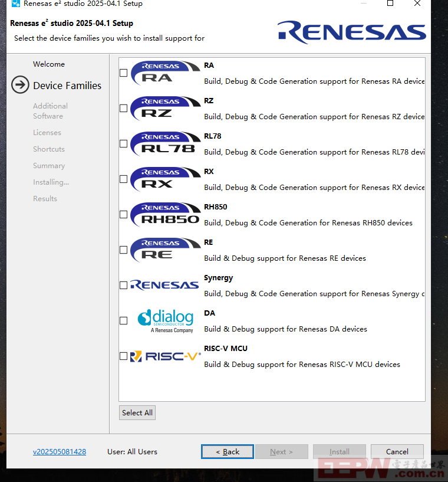Open the Summary step
Image resolution: width=448 pixels, height=482 pixels.
tap(49, 166)
